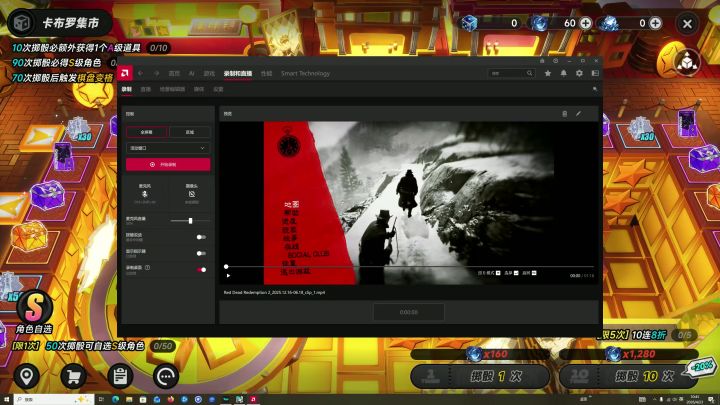Image resolution: width=720 pixels, height=405 pixels.
Task: Toggle the first switch below microphone volume
Action: 201,237
